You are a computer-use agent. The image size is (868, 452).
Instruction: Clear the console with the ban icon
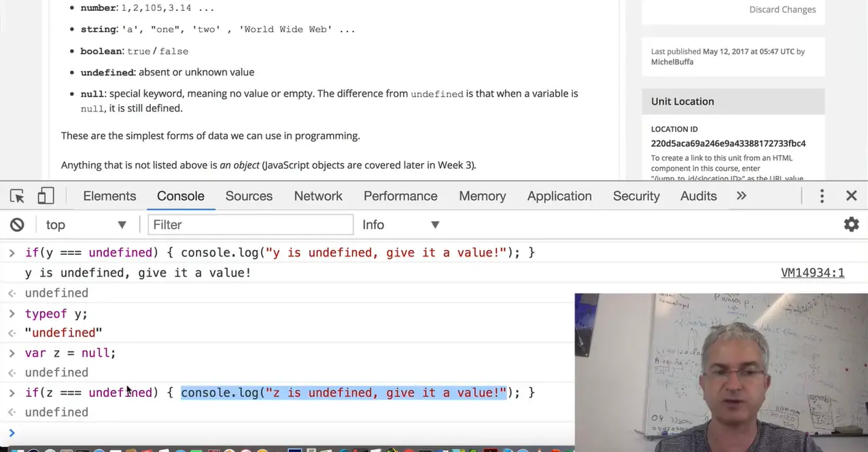[x=17, y=224]
